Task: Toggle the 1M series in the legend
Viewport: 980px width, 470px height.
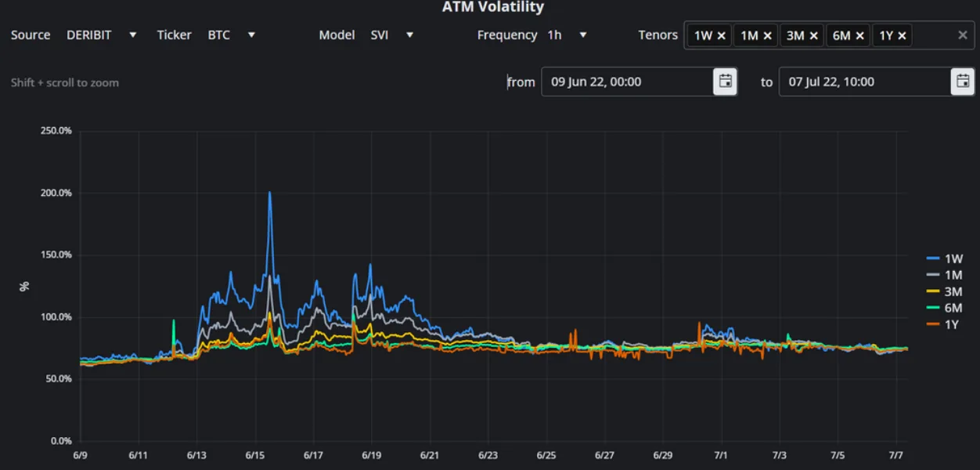Action: click(x=944, y=275)
